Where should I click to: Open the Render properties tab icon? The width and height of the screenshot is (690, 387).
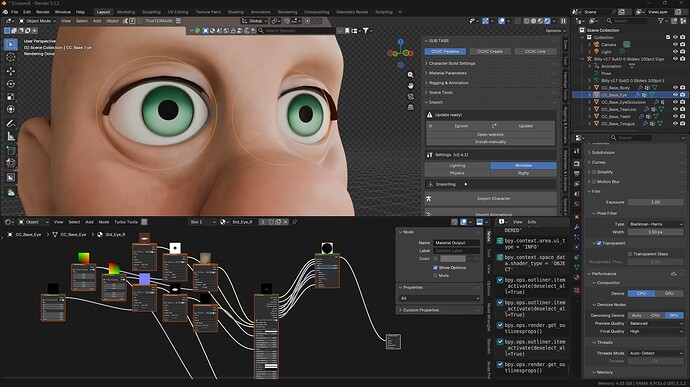pos(576,164)
